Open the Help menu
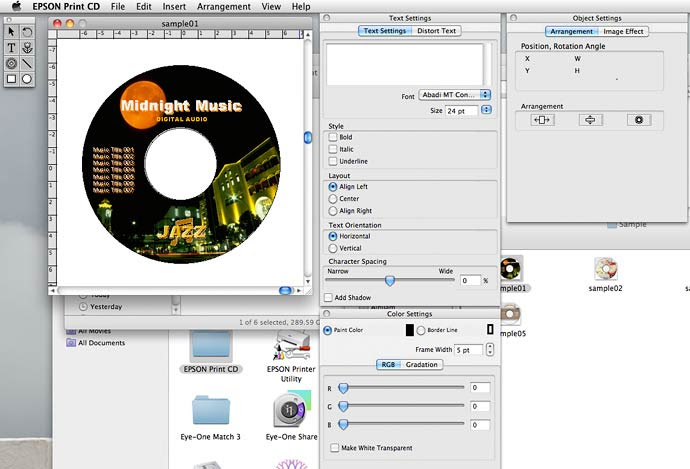Screen dimensions: 690x469 301,7
